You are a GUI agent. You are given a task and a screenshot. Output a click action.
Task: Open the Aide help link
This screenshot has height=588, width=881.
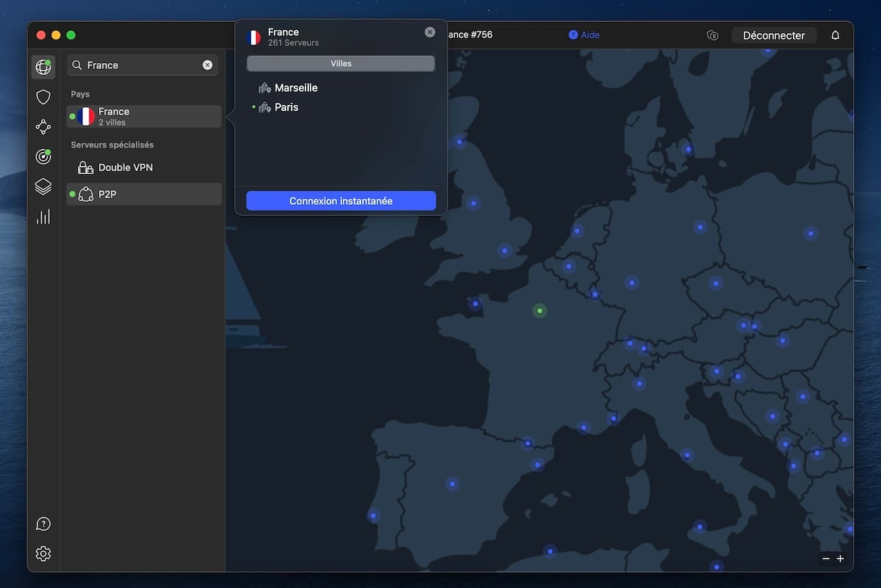point(585,35)
